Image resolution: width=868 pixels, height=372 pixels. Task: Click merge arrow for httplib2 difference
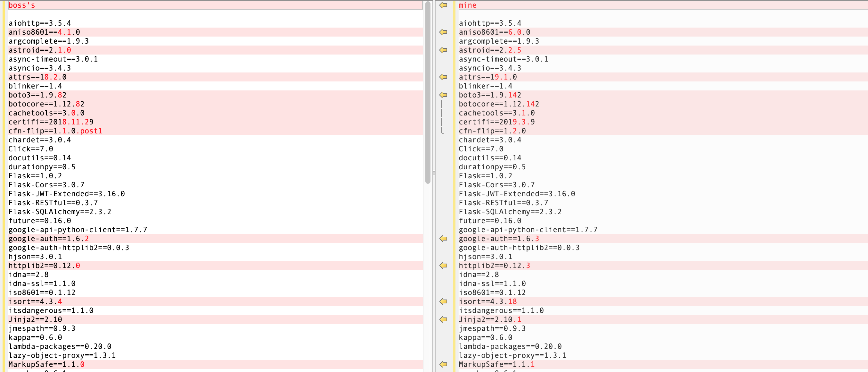(x=443, y=266)
